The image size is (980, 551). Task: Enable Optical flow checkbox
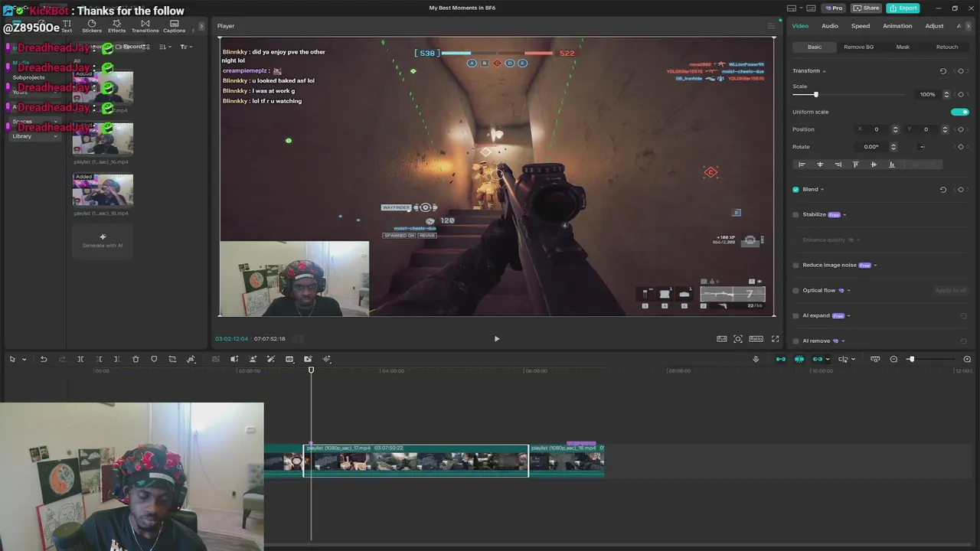click(795, 291)
